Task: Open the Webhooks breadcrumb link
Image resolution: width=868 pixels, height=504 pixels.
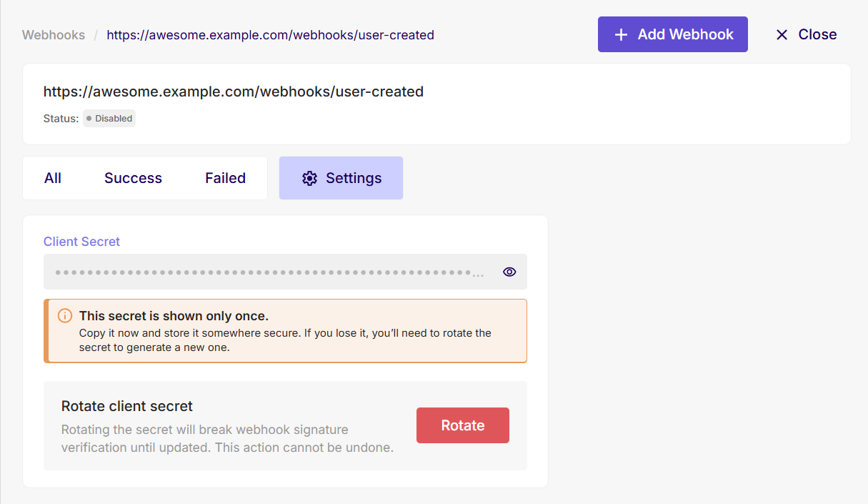Action: tap(54, 34)
